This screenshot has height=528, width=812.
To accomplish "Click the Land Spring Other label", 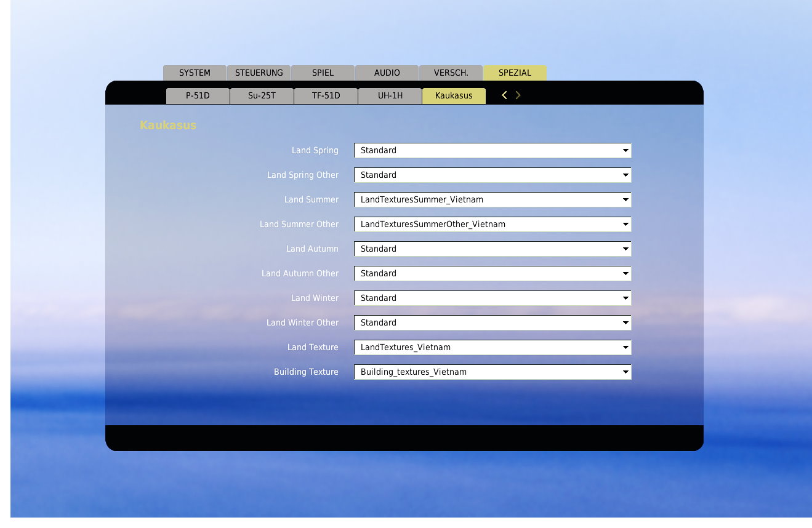I will tap(303, 175).
